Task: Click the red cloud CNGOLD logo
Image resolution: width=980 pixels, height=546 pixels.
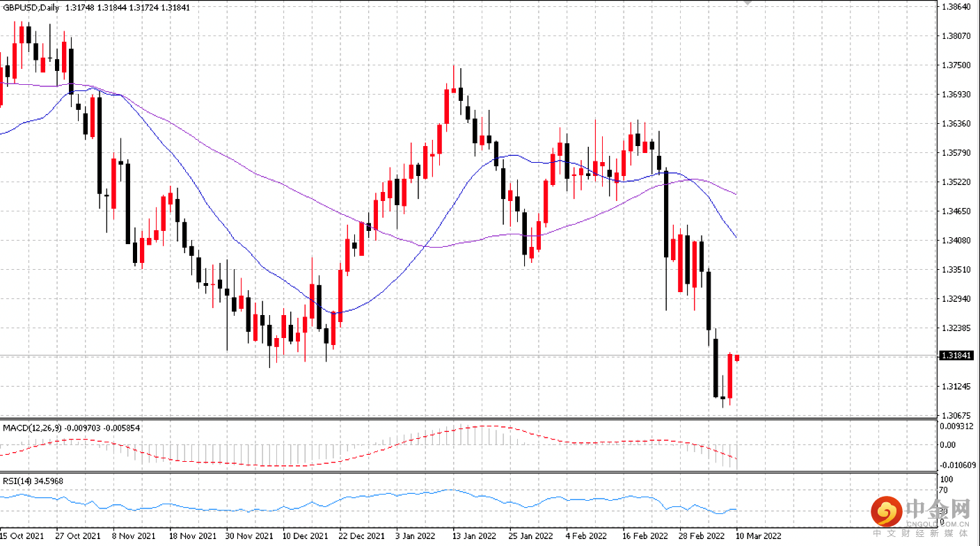Action: pyautogui.click(x=886, y=513)
